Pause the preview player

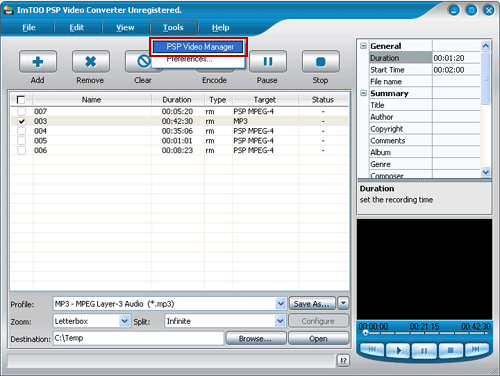pos(424,350)
